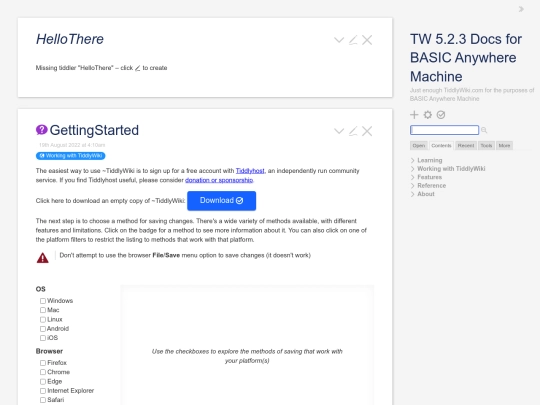Click the advanced search magnifier icon
This screenshot has height=405, width=540.
484,130
